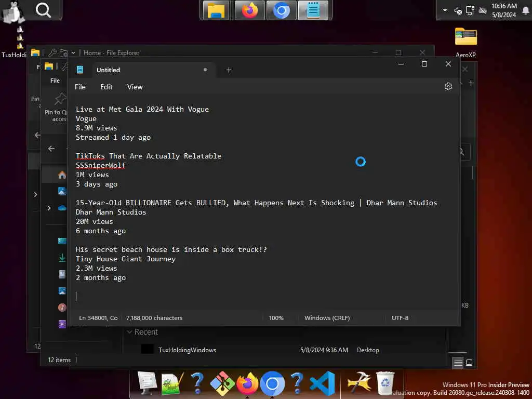The image size is (532, 399).
Task: Show hidden tray icons dropdown arrow
Action: [x=445, y=10]
